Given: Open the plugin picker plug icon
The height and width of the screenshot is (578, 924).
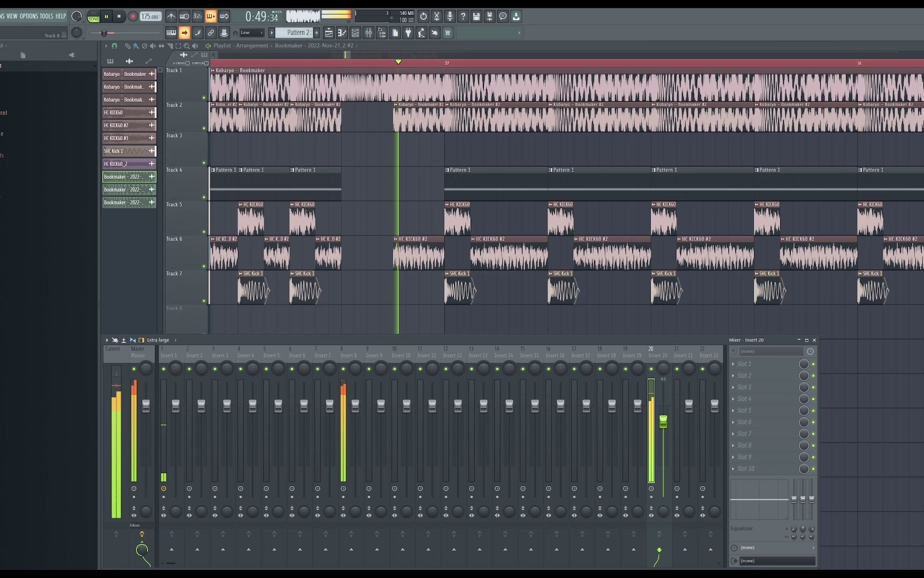Looking at the screenshot, I should (x=409, y=33).
